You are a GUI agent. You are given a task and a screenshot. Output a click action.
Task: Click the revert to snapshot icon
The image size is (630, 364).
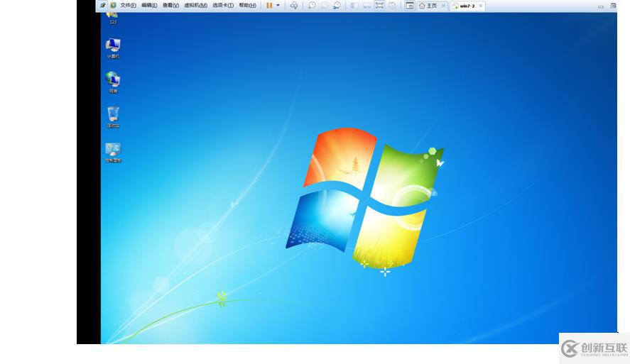[x=325, y=5]
